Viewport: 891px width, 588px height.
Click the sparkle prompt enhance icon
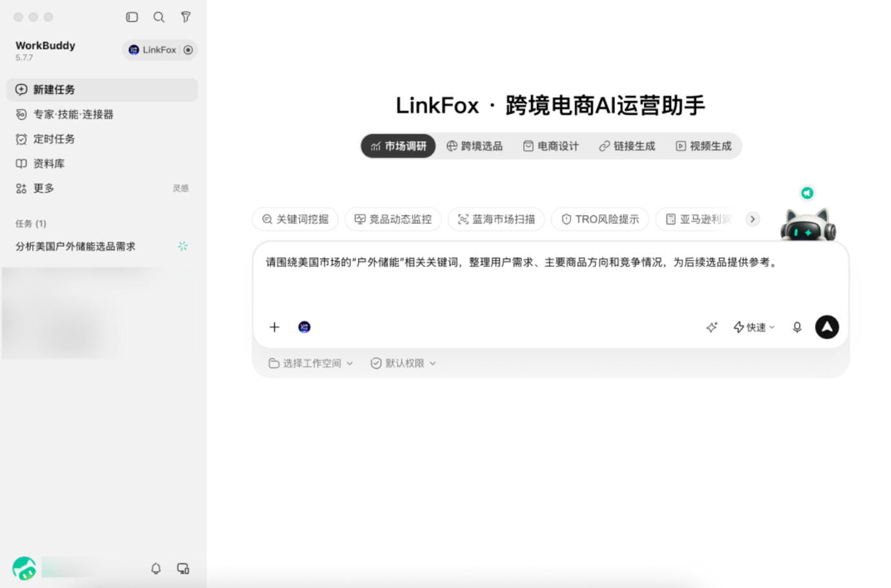712,327
